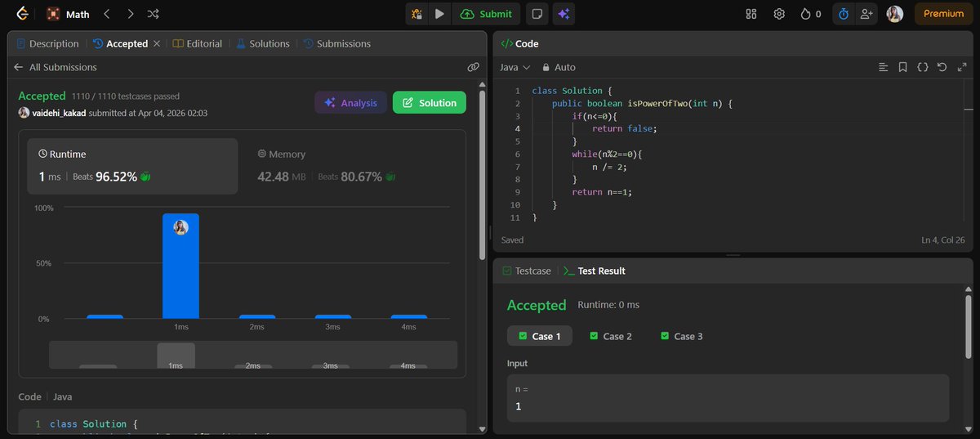
Task: Select the Runtime stats card
Action: point(132,166)
